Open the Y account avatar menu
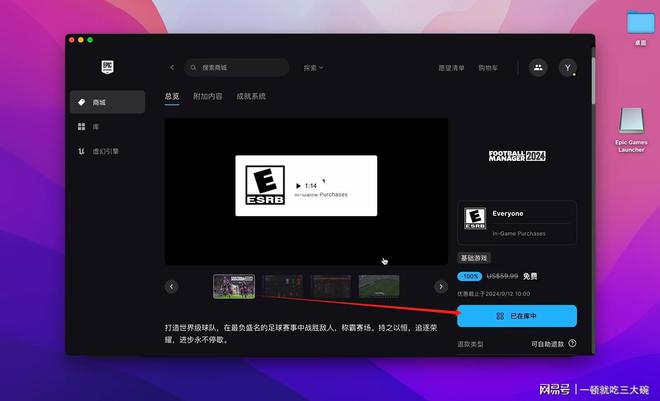Viewport: 660px width, 401px height. click(x=567, y=67)
